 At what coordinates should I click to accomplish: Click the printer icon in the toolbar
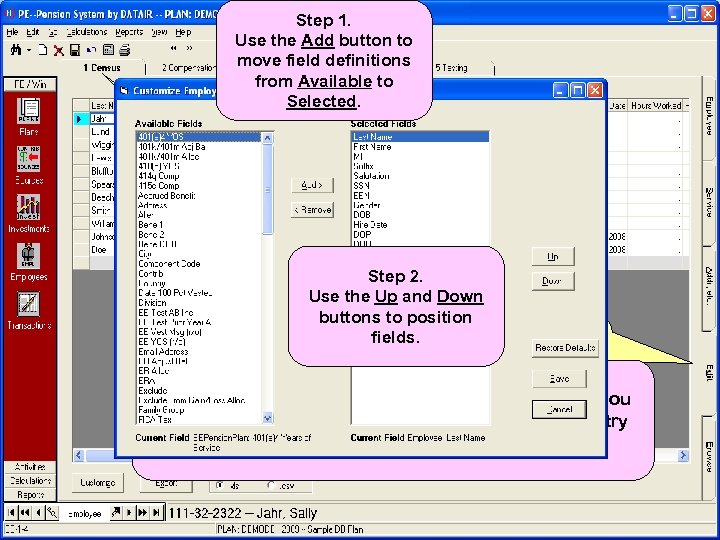pyautogui.click(x=124, y=50)
